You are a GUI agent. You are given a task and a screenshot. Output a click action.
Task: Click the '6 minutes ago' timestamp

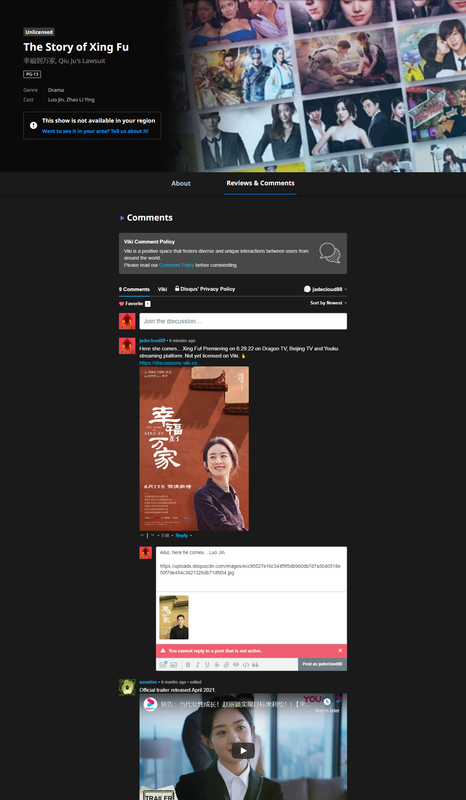[x=182, y=341]
